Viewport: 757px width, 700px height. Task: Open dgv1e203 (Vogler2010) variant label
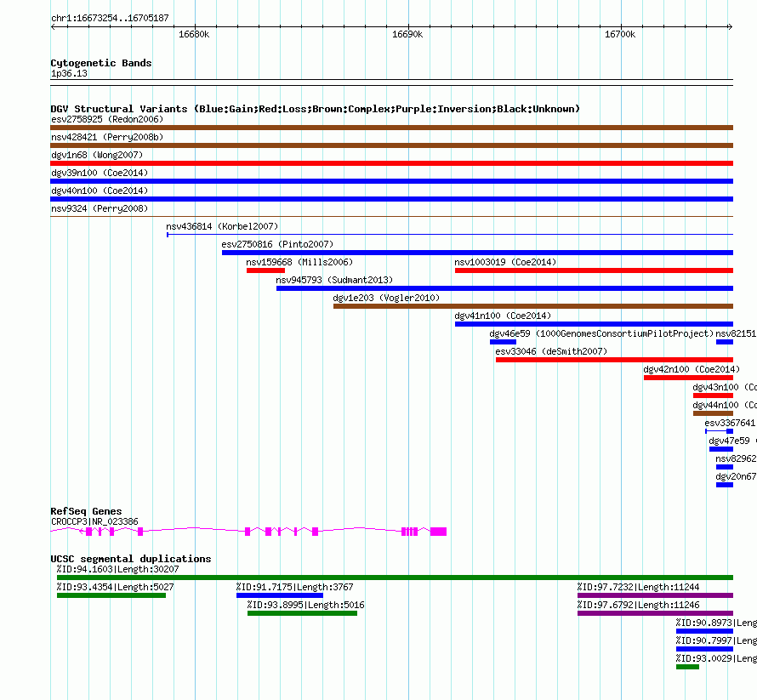(x=386, y=298)
